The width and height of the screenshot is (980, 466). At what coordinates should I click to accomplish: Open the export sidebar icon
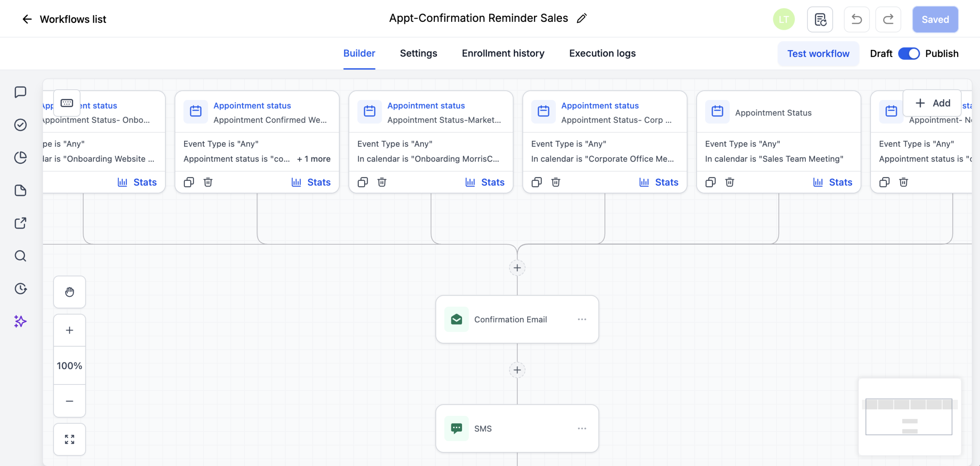pyautogui.click(x=20, y=223)
